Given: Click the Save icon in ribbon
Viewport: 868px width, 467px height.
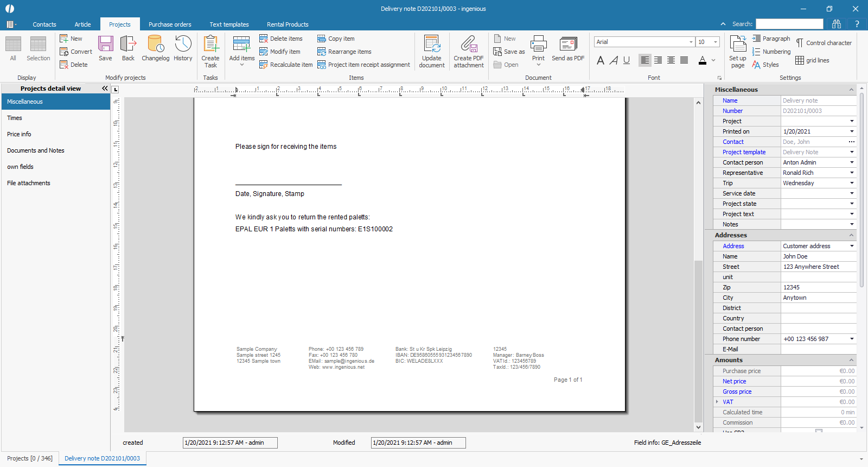Looking at the screenshot, I should pyautogui.click(x=105, y=48).
